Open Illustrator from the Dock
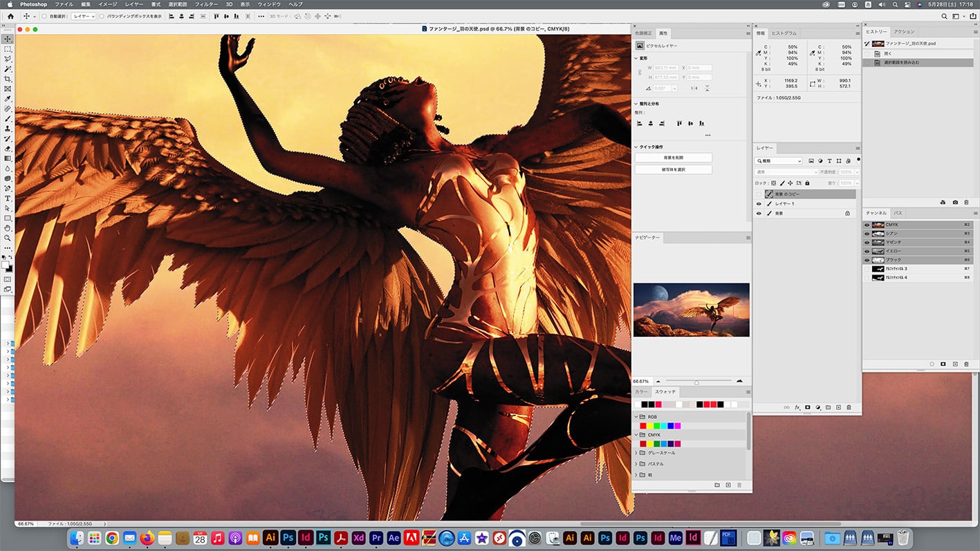The image size is (980, 551). [270, 537]
